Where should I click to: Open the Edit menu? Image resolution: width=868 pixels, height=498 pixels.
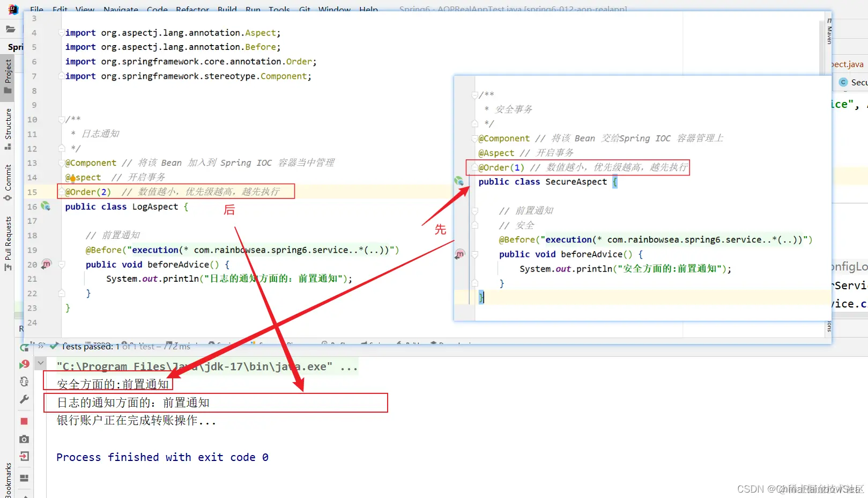(x=60, y=10)
